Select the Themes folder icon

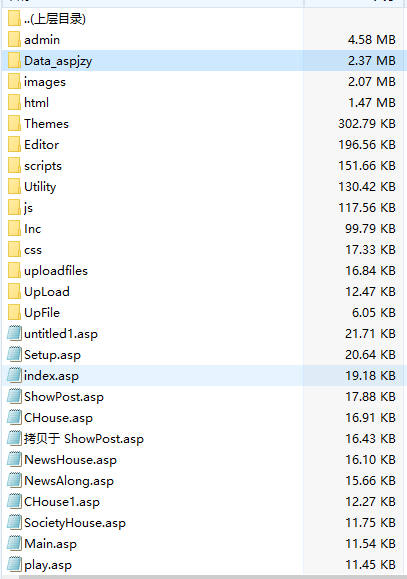coord(14,123)
